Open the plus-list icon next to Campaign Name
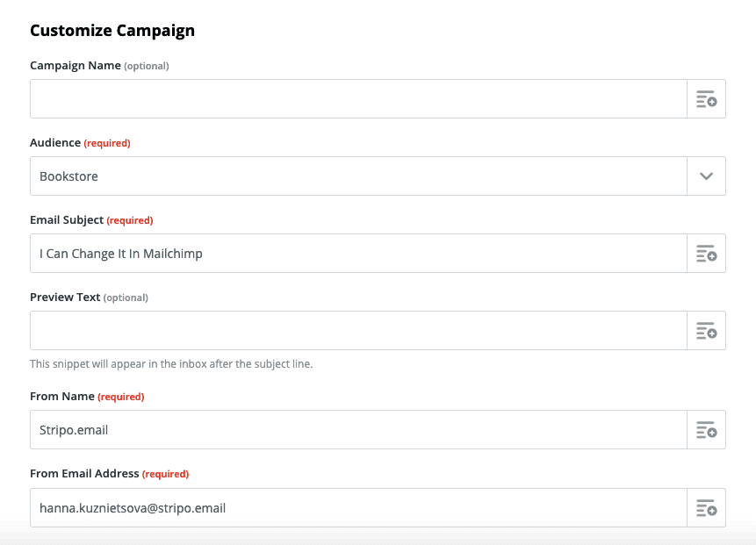This screenshot has width=756, height=545. point(706,98)
